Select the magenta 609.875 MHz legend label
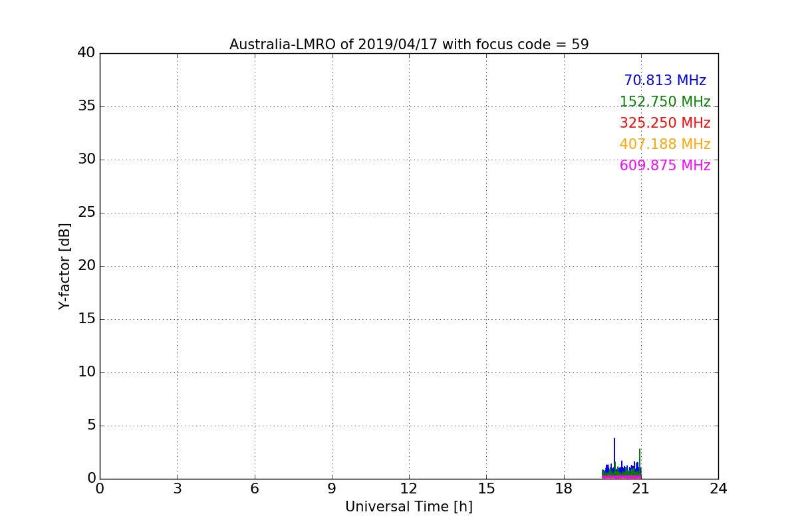The width and height of the screenshot is (798, 532). (x=664, y=166)
